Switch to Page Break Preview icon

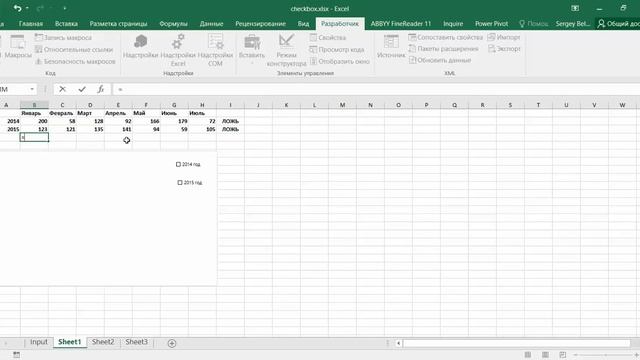click(x=562, y=355)
